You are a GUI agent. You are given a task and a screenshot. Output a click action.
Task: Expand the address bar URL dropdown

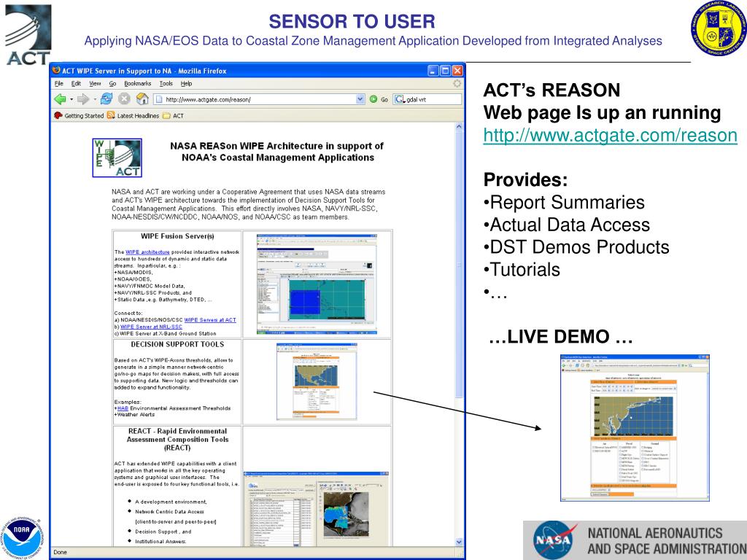(x=360, y=99)
